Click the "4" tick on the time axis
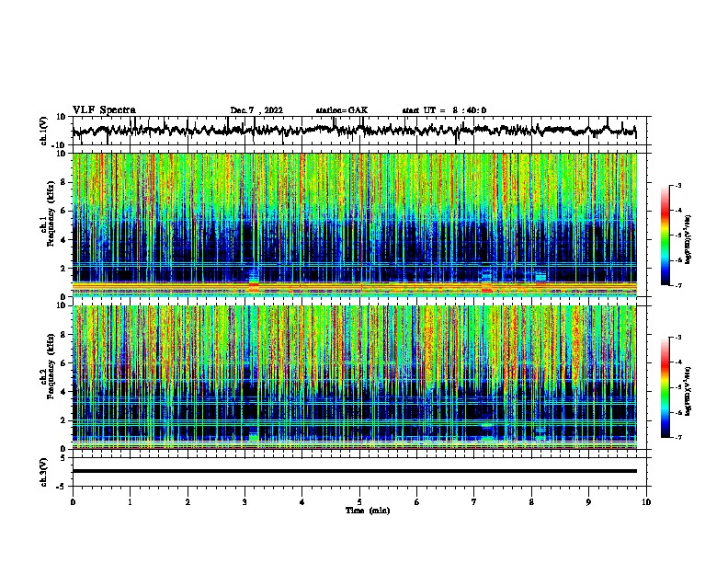This screenshot has height=563, width=728. (302, 502)
